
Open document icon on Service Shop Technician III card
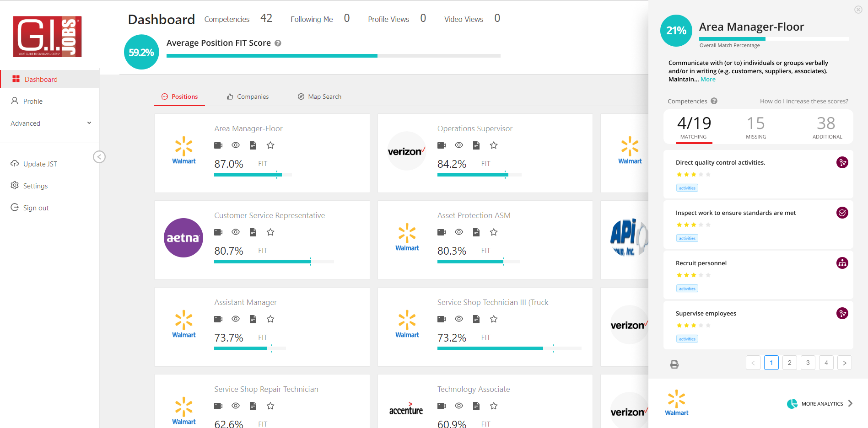(x=476, y=319)
